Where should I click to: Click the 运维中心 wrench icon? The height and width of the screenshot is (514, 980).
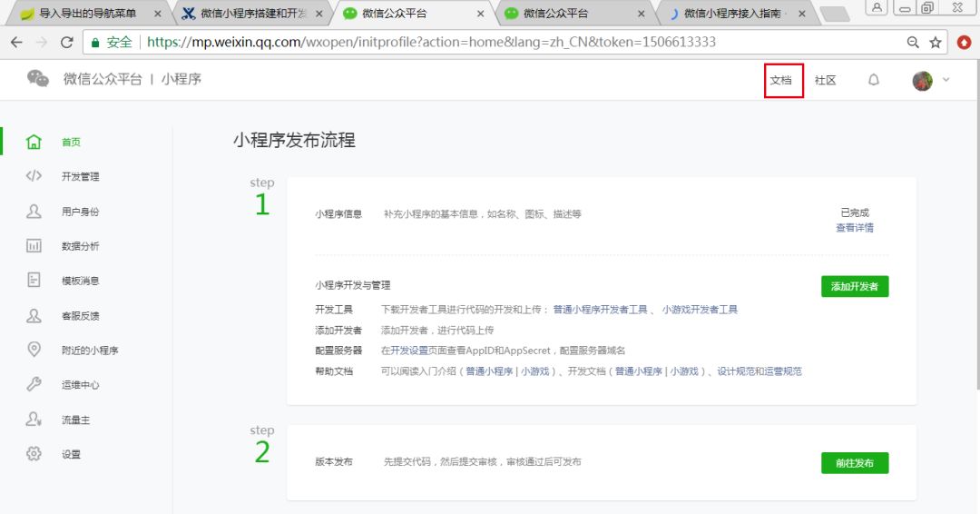coord(34,384)
